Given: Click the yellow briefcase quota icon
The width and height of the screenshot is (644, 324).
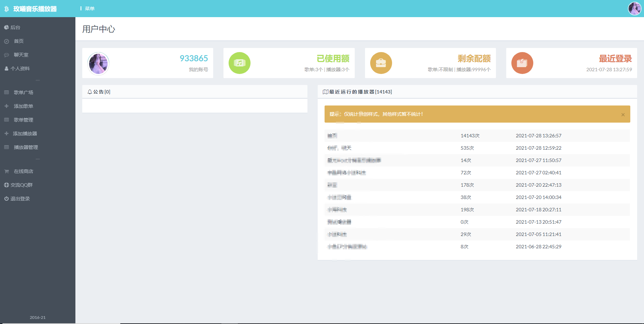Looking at the screenshot, I should (381, 63).
